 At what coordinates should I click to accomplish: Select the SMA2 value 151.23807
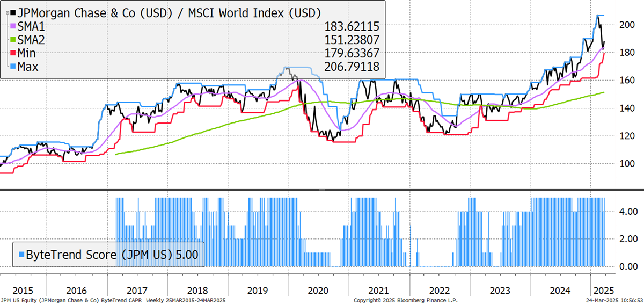(x=352, y=39)
